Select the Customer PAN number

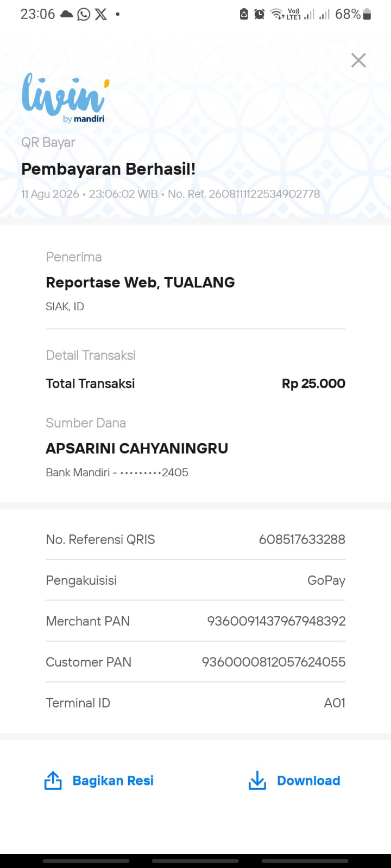(274, 662)
